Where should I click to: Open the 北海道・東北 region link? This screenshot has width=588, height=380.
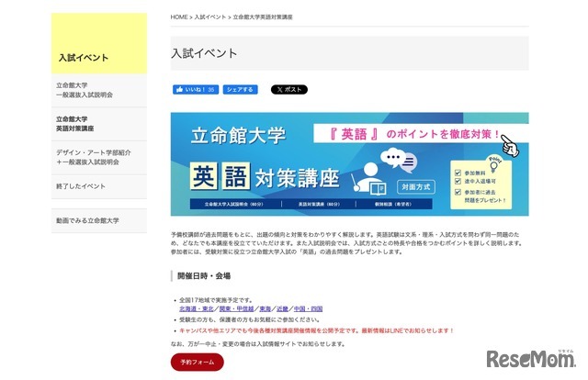point(194,309)
